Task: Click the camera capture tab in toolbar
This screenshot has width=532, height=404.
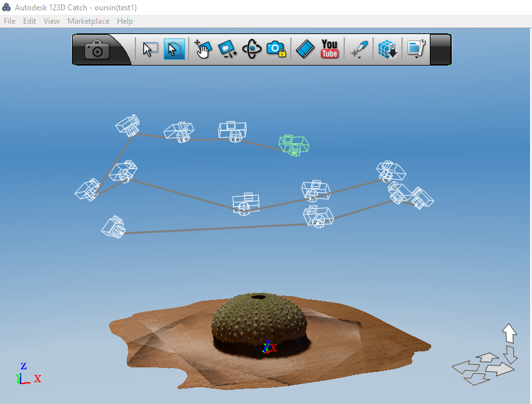Action: 97,49
